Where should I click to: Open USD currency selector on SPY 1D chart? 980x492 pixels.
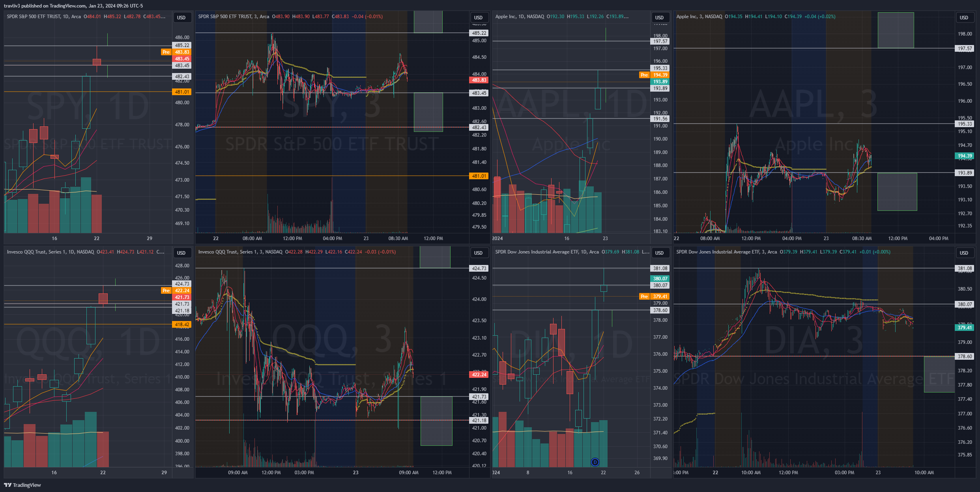[x=181, y=17]
